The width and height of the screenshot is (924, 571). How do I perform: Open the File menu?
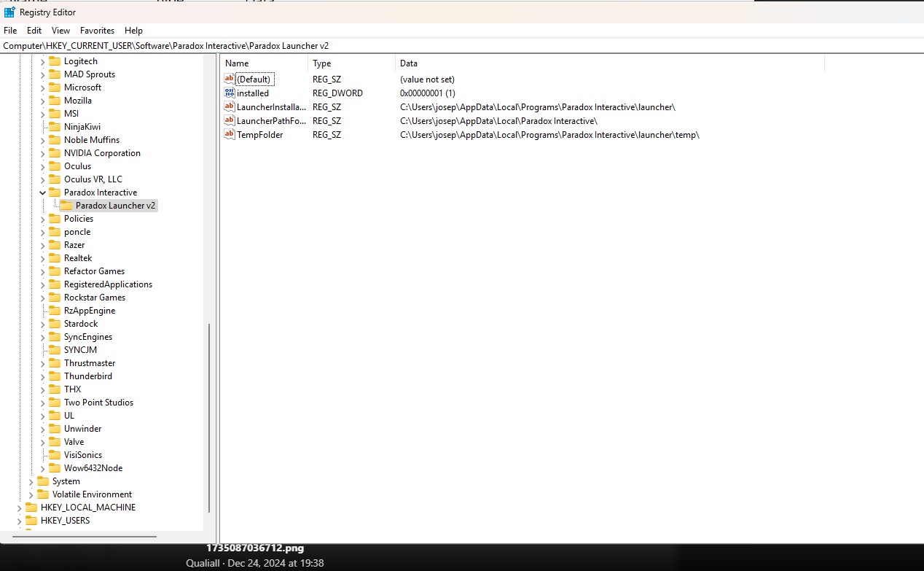10,31
